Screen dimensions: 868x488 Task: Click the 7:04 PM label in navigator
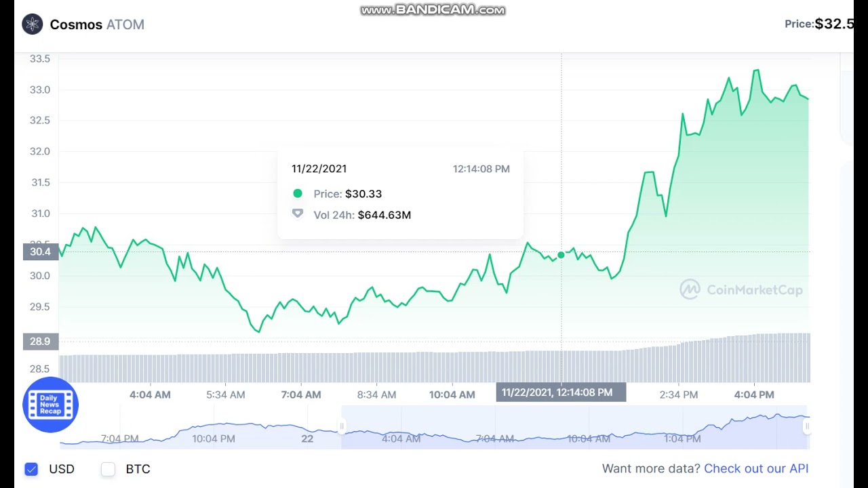point(120,439)
